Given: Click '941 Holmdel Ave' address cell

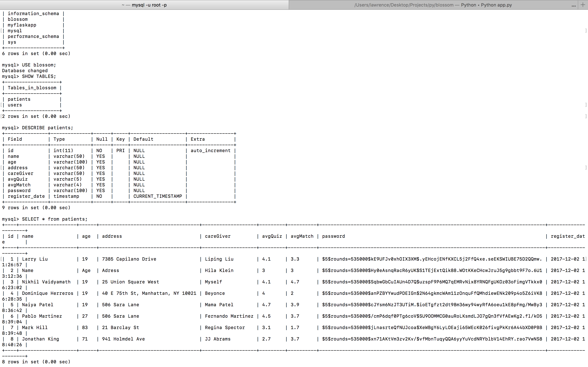Looking at the screenshot, I should [123, 339].
